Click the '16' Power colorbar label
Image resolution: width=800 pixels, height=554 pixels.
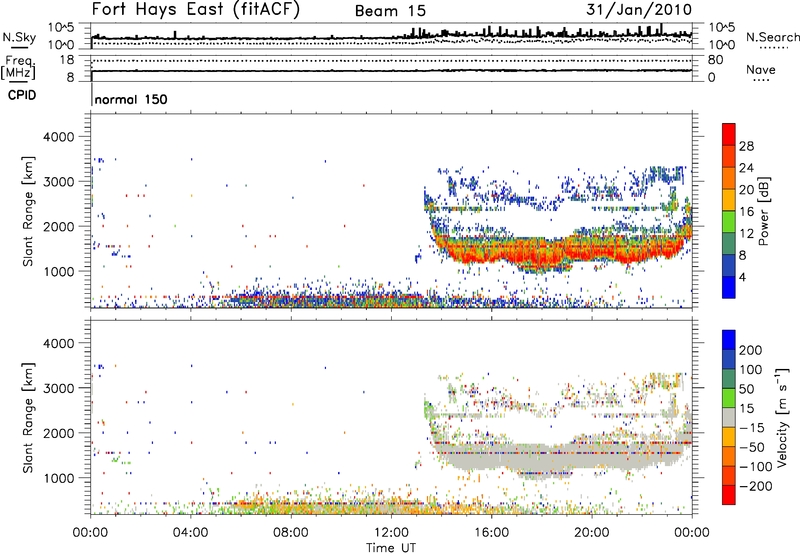tap(746, 212)
